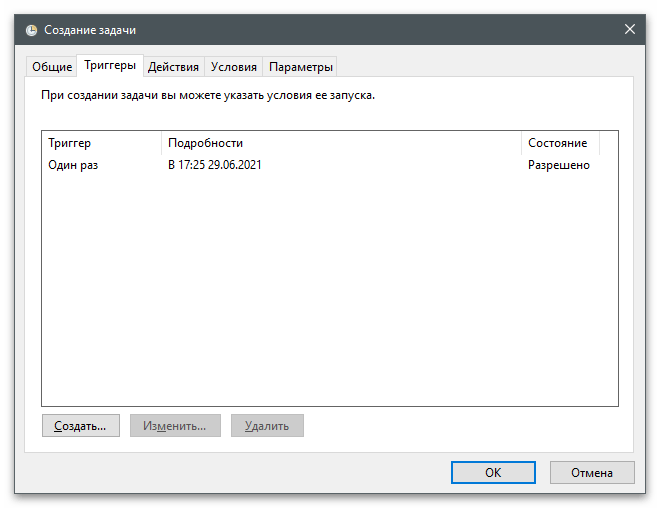Click the Триггер column header
This screenshot has height=508, width=660.
[101, 143]
